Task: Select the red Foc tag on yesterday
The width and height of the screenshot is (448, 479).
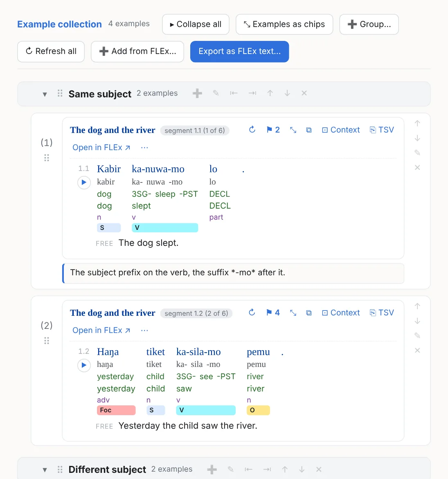Action: click(116, 410)
